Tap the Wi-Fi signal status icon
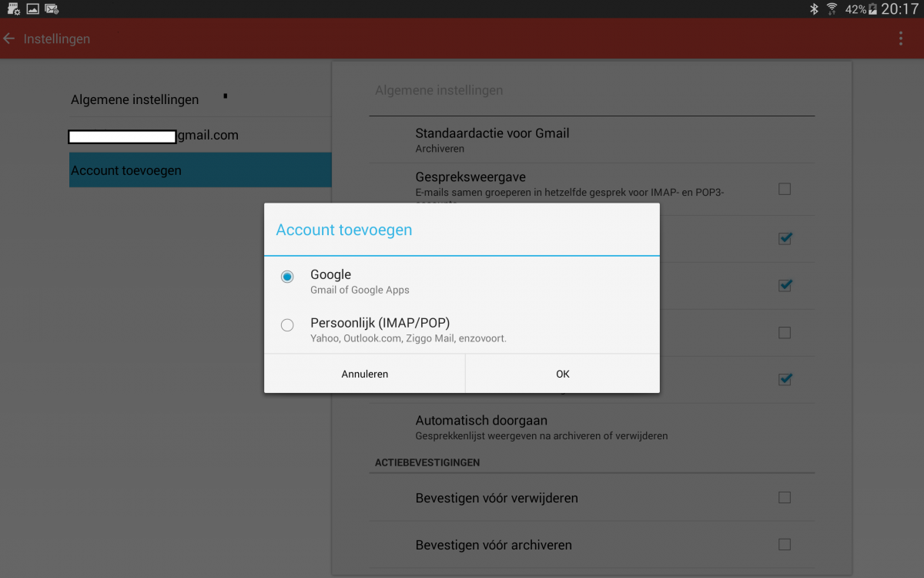 point(832,9)
